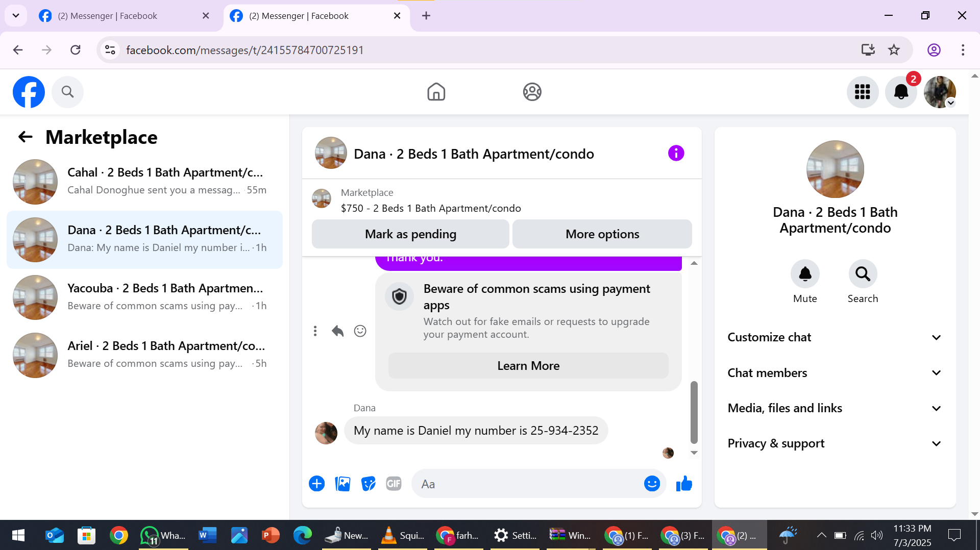
Task: Click the chat scrollbar thumb
Action: 694,412
